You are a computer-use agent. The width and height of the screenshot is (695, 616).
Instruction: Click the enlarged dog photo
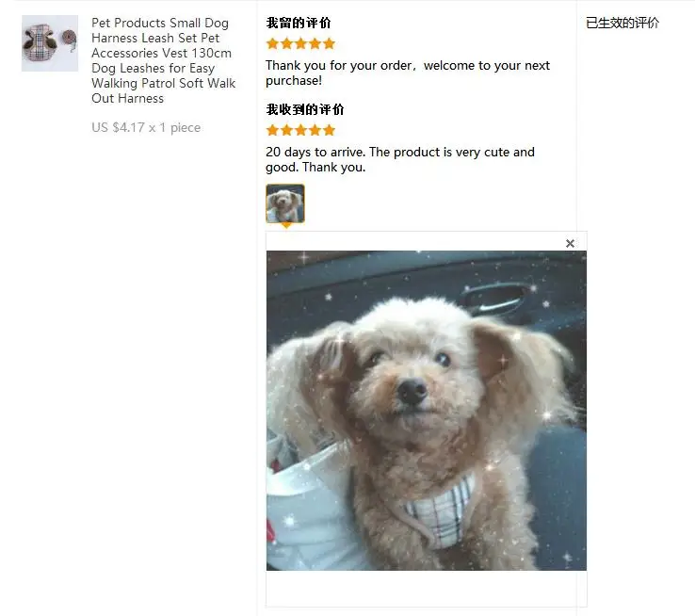point(427,411)
